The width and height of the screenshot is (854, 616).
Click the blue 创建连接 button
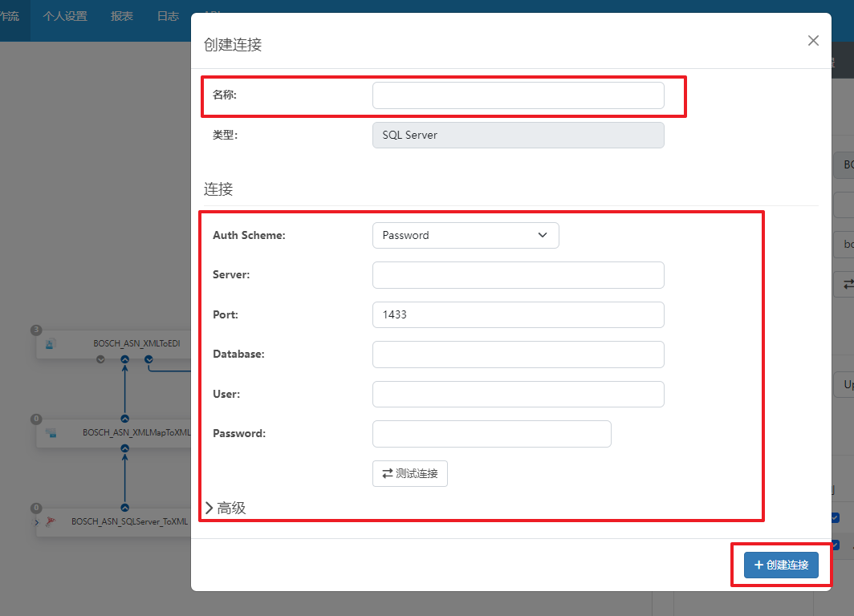click(780, 565)
